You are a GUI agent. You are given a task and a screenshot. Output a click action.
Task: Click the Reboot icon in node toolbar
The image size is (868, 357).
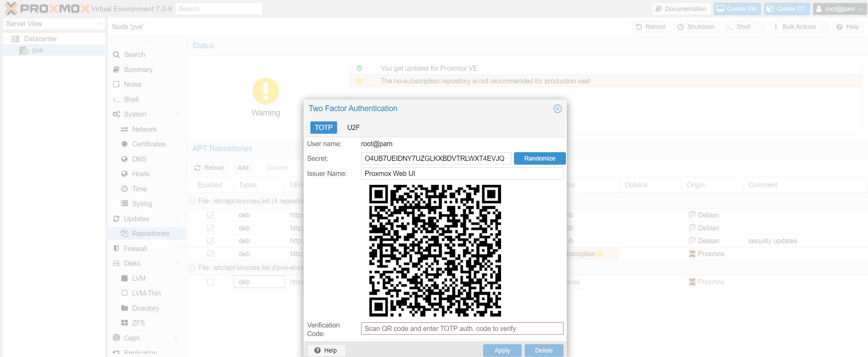tap(639, 27)
